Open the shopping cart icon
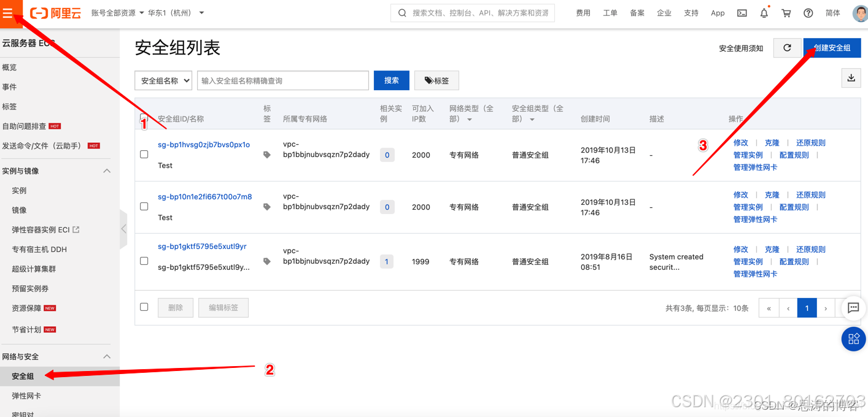868x417 pixels. [786, 12]
